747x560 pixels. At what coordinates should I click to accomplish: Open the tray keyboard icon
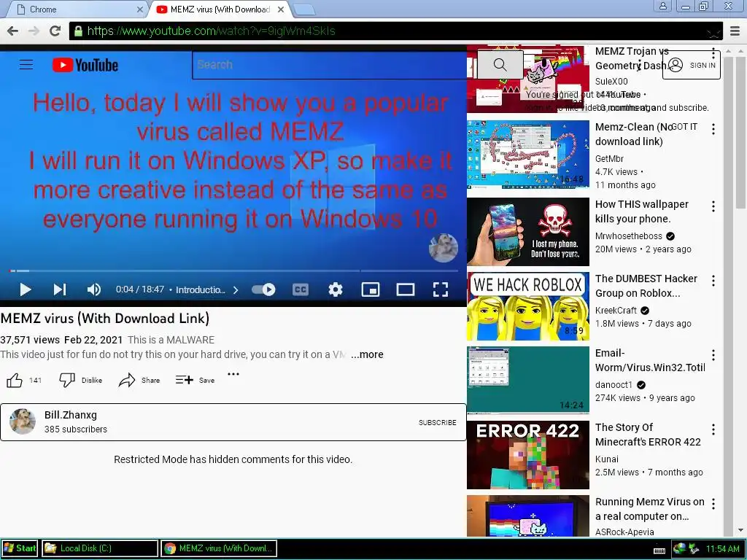tap(659, 550)
